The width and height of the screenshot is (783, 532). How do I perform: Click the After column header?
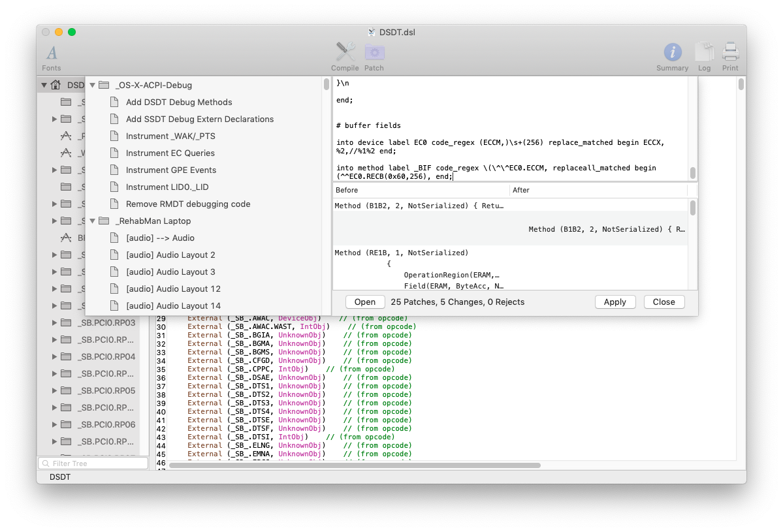coord(598,190)
